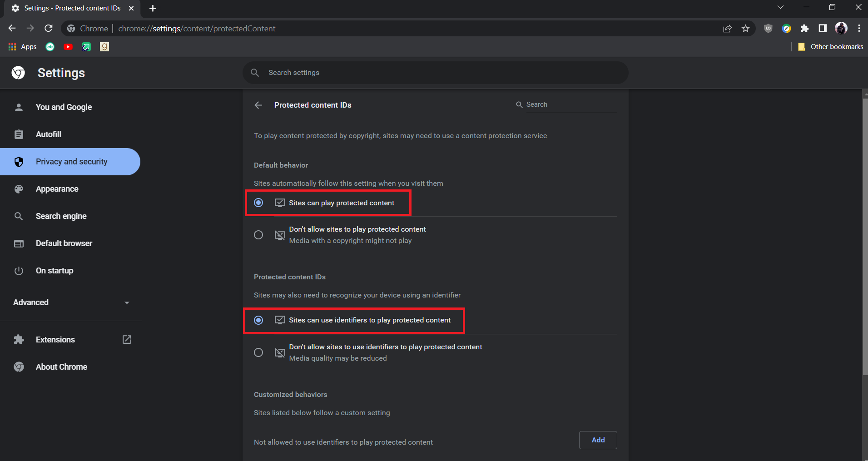Go back using browser back arrow
868x461 pixels.
coord(12,28)
